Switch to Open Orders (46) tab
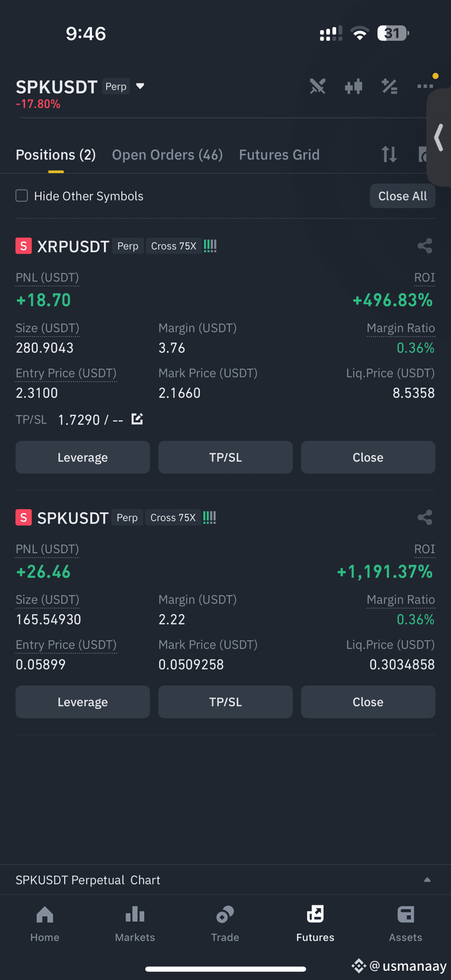Screen dimensions: 451x980 coord(167,155)
